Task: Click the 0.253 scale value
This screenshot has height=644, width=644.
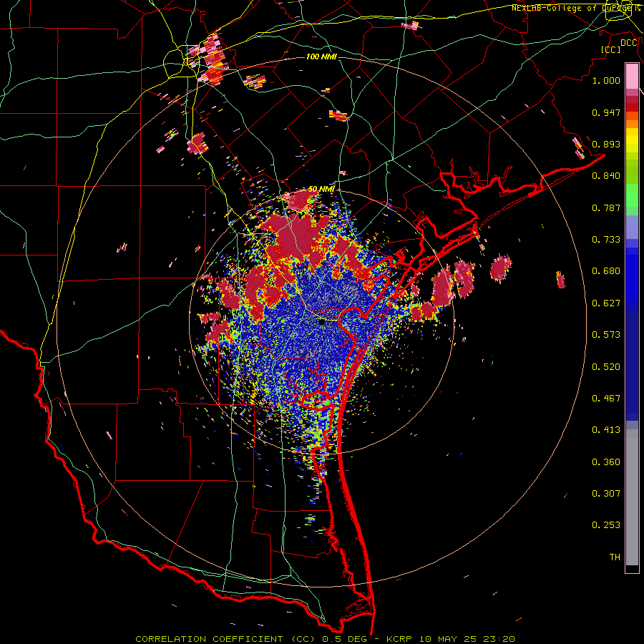Action: [x=606, y=525]
